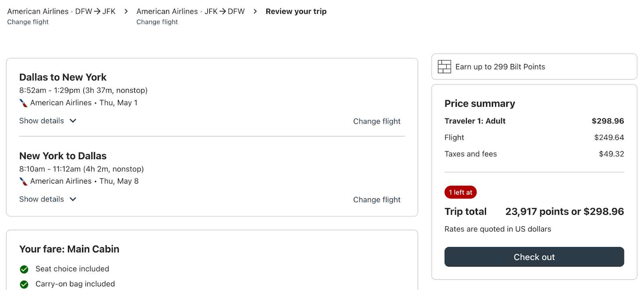Expand Show details for Dallas to New York
This screenshot has height=290, width=644.
point(47,121)
